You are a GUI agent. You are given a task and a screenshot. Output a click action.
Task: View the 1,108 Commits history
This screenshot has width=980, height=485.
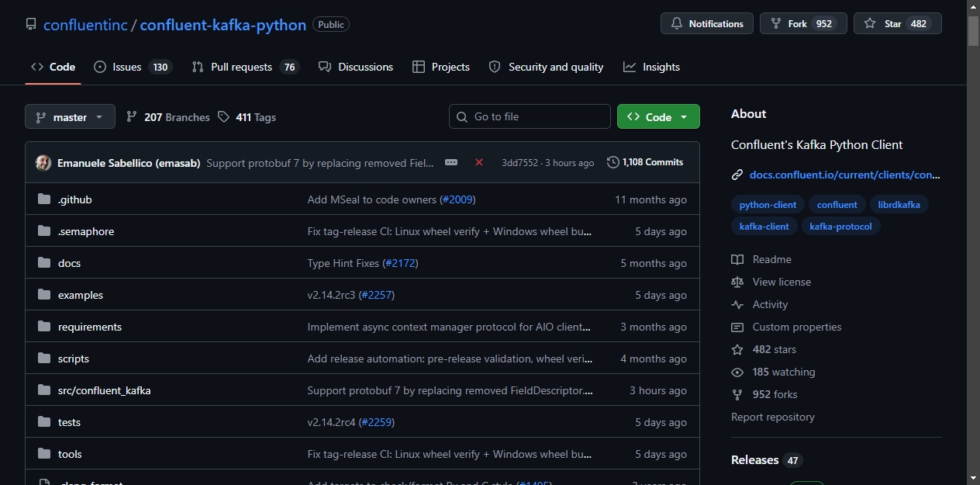645,162
